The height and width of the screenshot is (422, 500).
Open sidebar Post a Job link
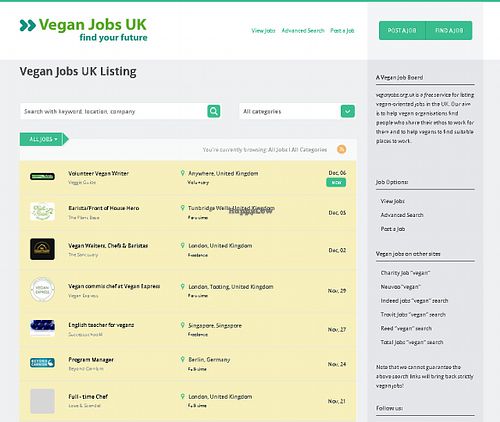tap(393, 229)
